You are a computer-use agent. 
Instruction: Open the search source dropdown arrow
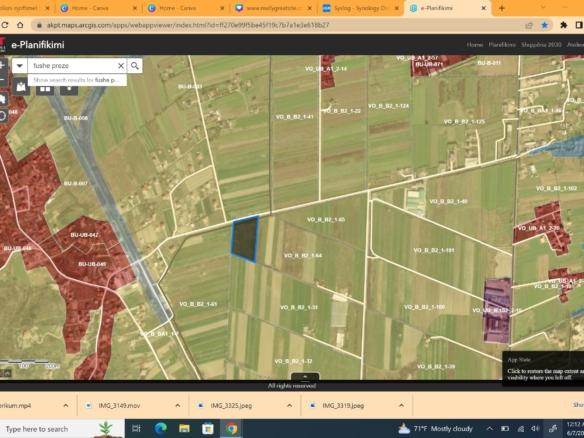[19, 66]
